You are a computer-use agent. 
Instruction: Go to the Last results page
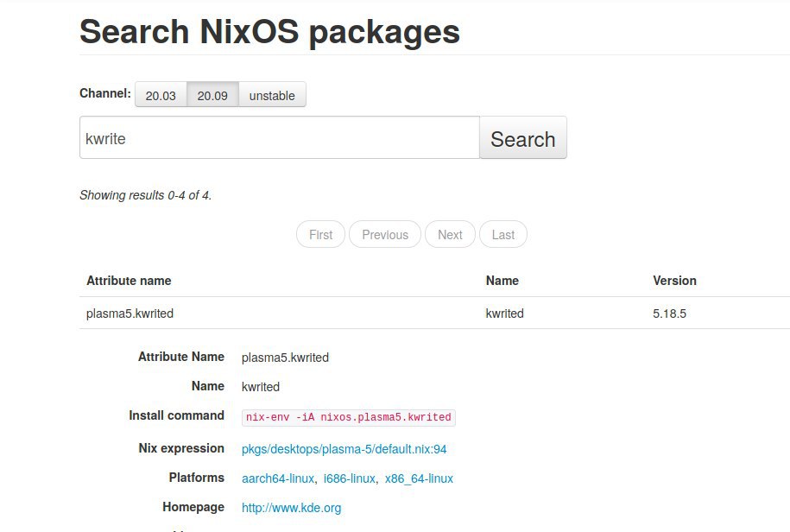point(502,234)
